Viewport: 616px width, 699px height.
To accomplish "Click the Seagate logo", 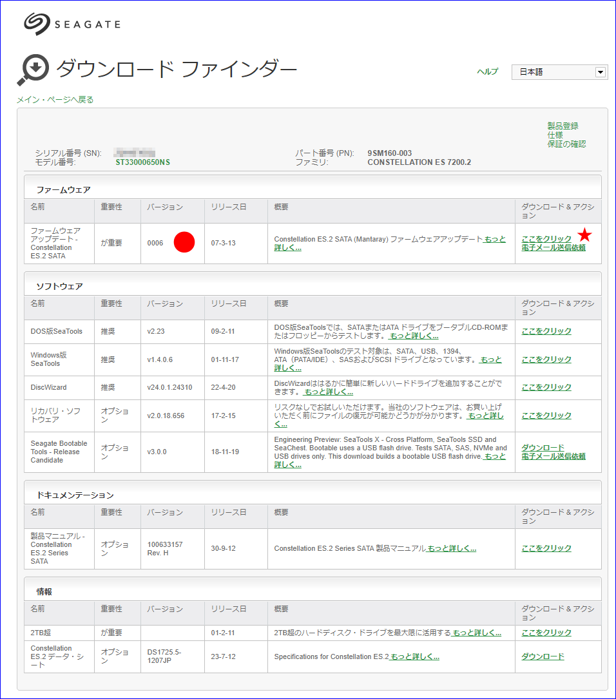I will coord(72,24).
